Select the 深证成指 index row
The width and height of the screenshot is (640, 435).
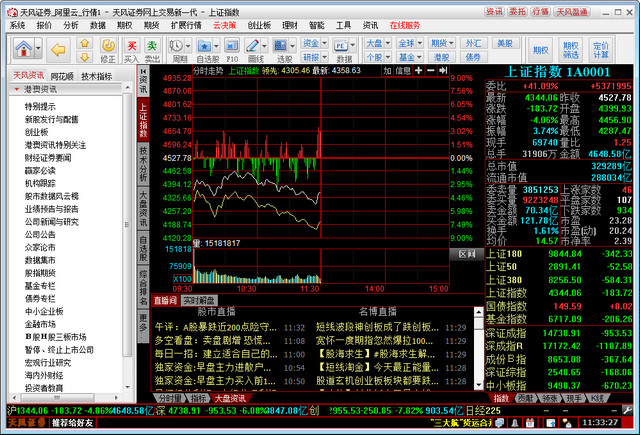tap(559, 333)
